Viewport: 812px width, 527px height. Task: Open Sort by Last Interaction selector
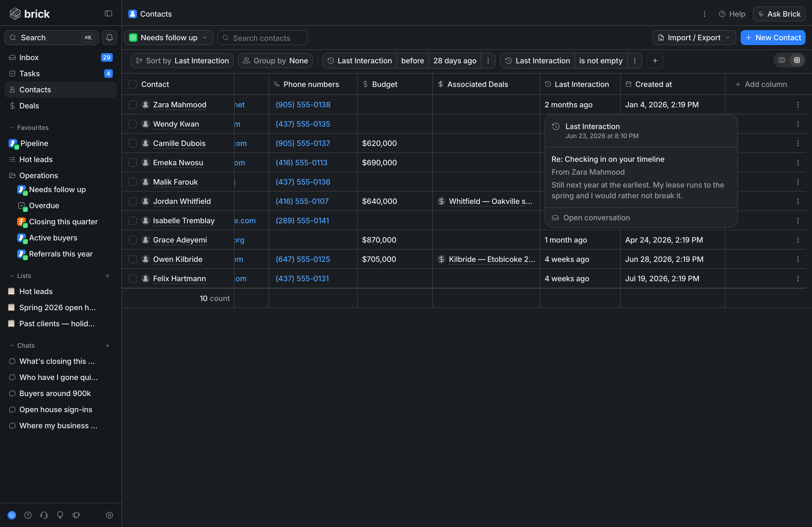(x=182, y=61)
